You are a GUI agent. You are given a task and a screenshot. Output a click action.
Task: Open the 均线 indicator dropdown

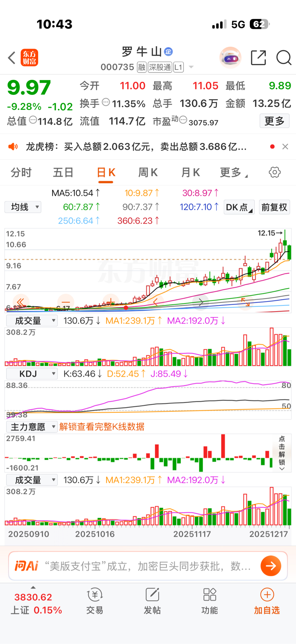coord(23,207)
